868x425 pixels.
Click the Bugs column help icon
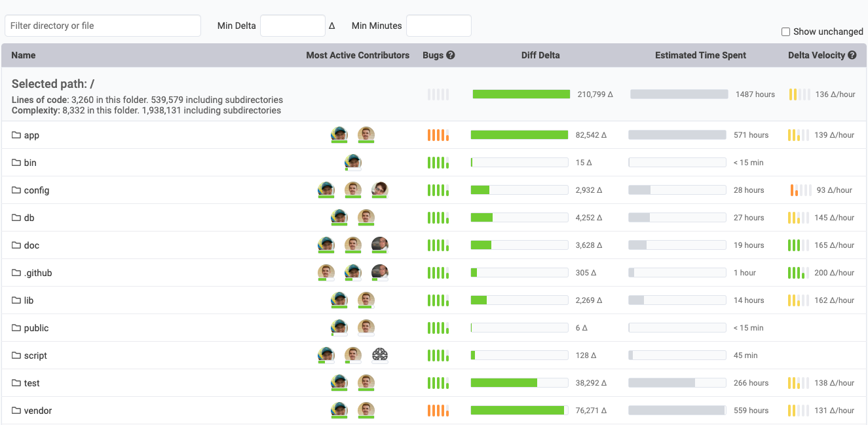click(451, 55)
